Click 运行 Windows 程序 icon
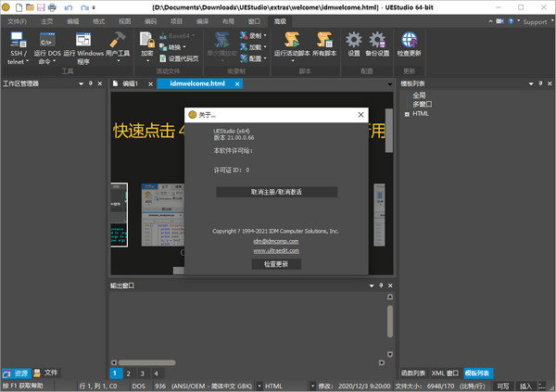Image resolution: width=556 pixels, height=392 pixels. click(x=83, y=40)
